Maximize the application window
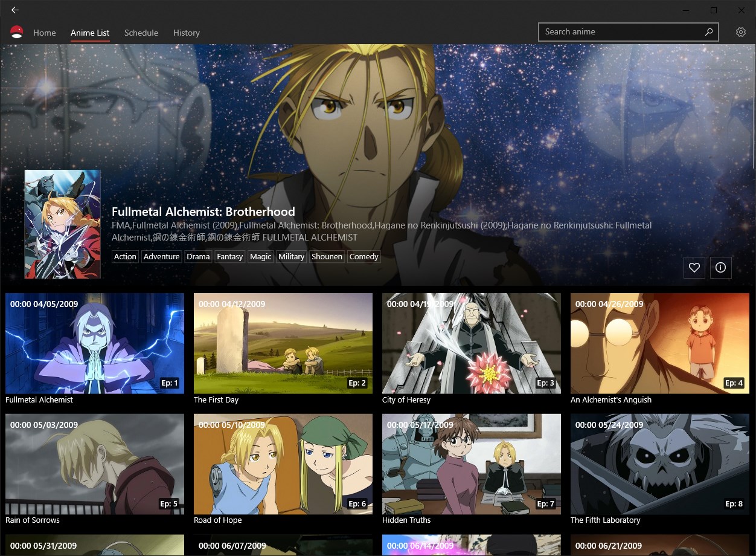The height and width of the screenshot is (556, 756). coord(714,10)
